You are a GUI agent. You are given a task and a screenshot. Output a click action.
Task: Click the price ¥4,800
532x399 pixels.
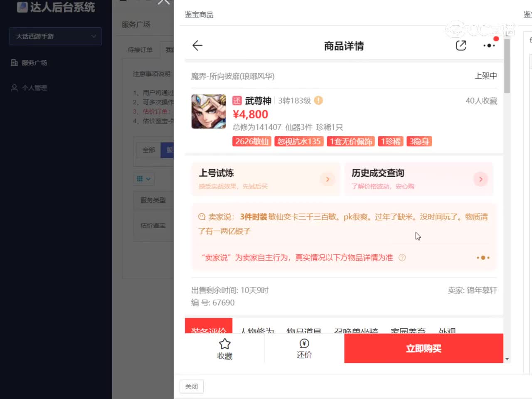pyautogui.click(x=250, y=114)
